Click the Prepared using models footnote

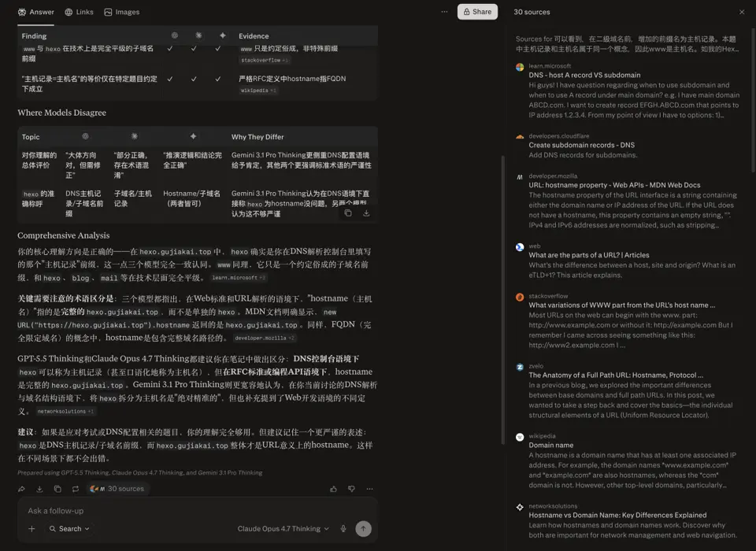(x=140, y=473)
